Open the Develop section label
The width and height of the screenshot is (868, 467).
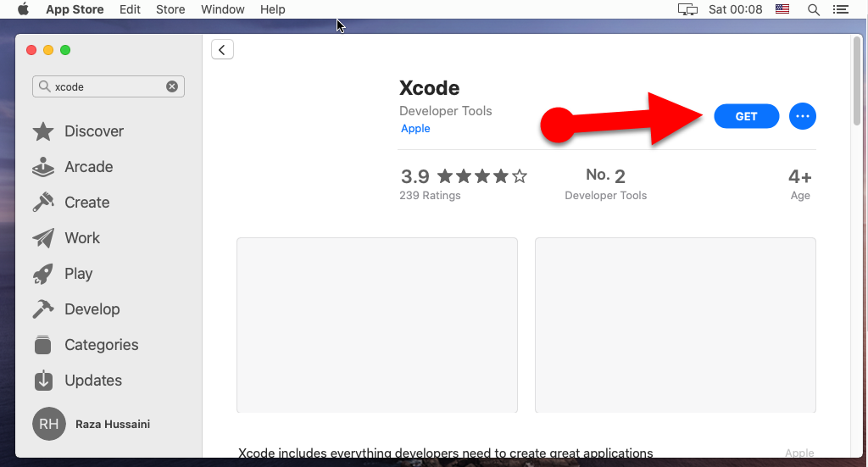92,309
